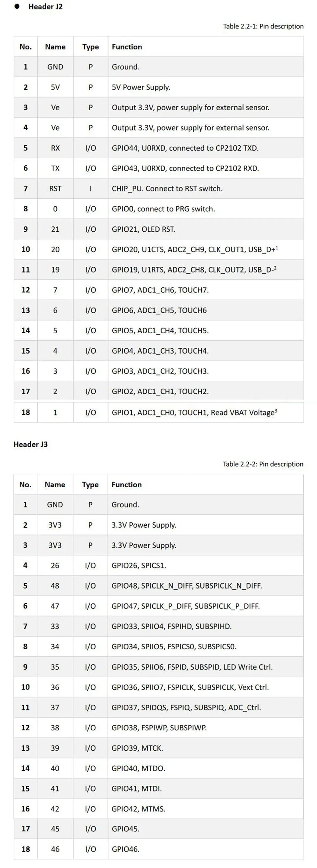Click the GPIO20 USB_D+ function row
The height and width of the screenshot is (868, 317).
pyautogui.click(x=158, y=249)
